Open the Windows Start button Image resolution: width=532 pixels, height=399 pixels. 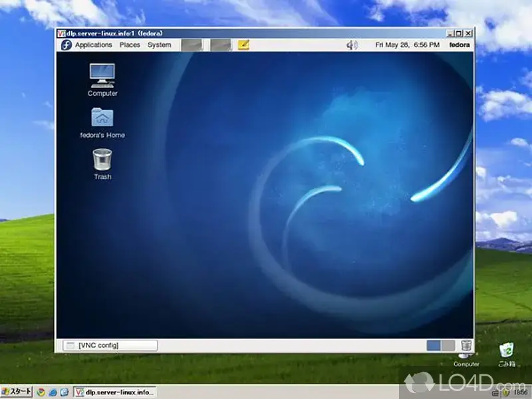tap(16, 392)
